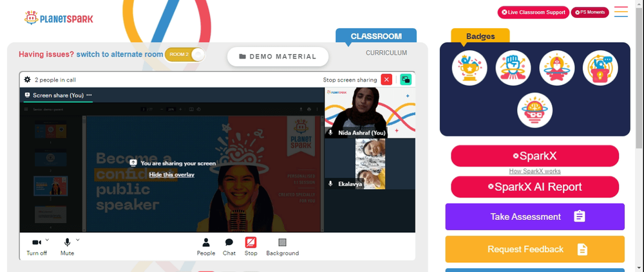Click the Hide this overlay link

point(172,175)
